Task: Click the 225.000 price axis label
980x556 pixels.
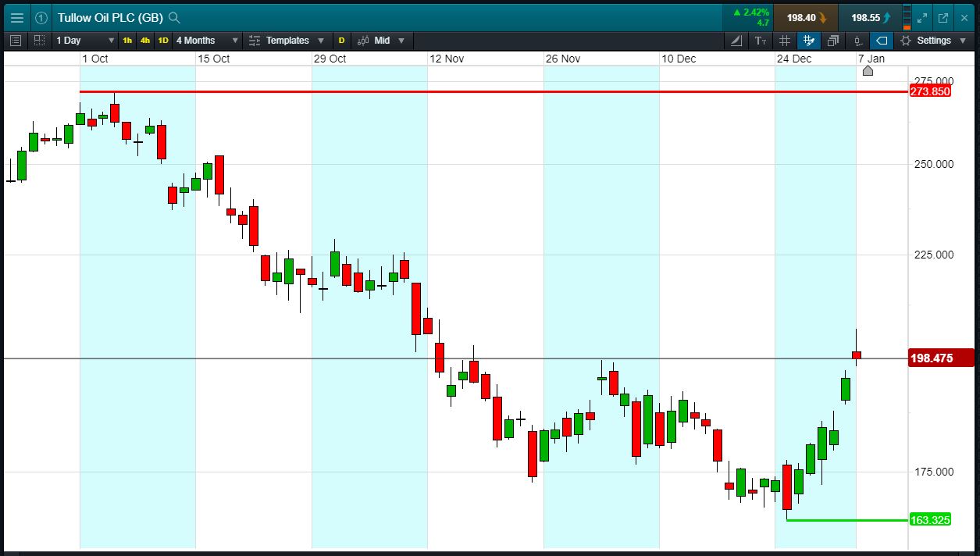Action: tap(934, 255)
